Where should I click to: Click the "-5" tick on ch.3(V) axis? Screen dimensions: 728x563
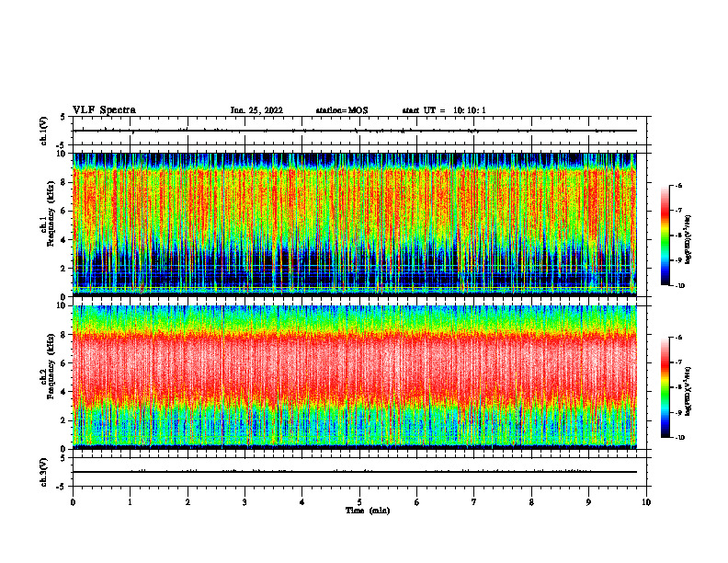pos(62,487)
